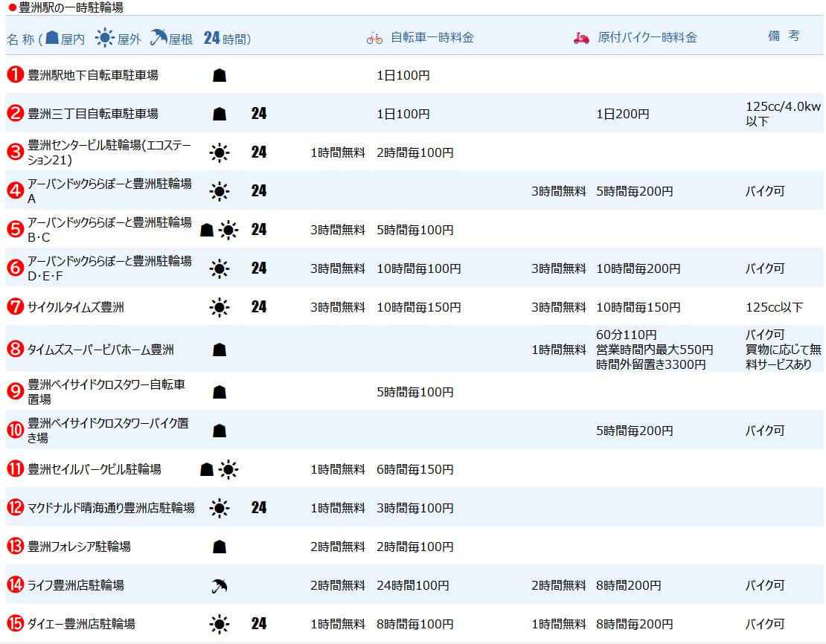The image size is (826, 644).
Task: Click the indoor icon in header legend
Action: click(52, 38)
